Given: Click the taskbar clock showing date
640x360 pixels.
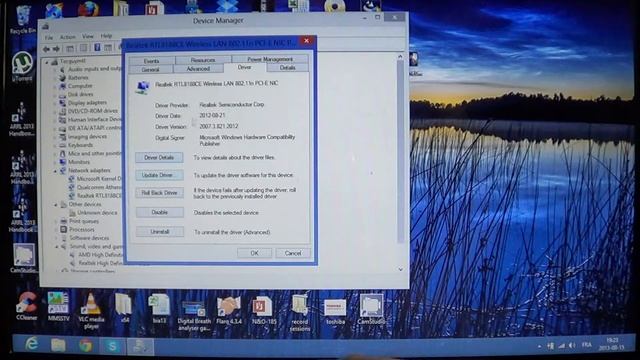Looking at the screenshot, I should (611, 344).
